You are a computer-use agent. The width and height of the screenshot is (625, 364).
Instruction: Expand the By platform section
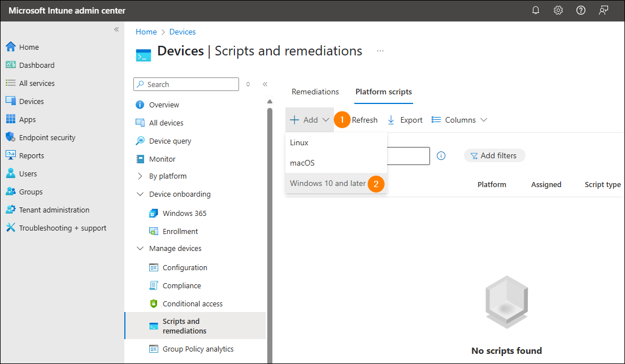140,176
